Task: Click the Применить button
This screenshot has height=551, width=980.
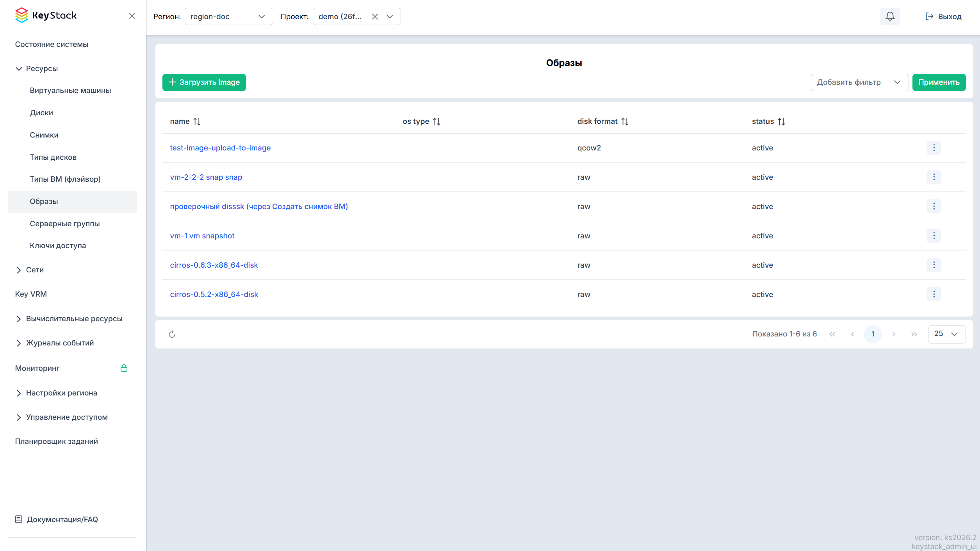Action: tap(939, 82)
